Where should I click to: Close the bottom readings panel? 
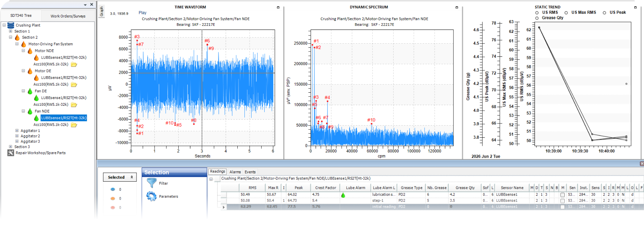click(x=642, y=164)
